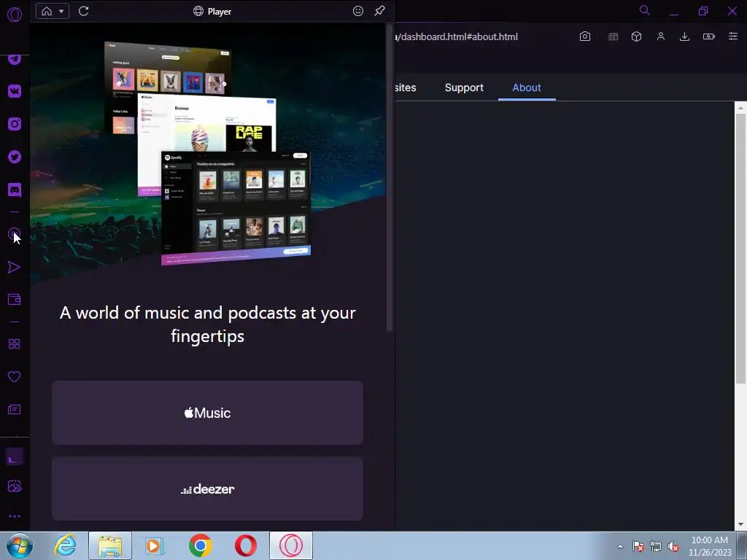Open Telegram in the sidebar

pos(15,60)
